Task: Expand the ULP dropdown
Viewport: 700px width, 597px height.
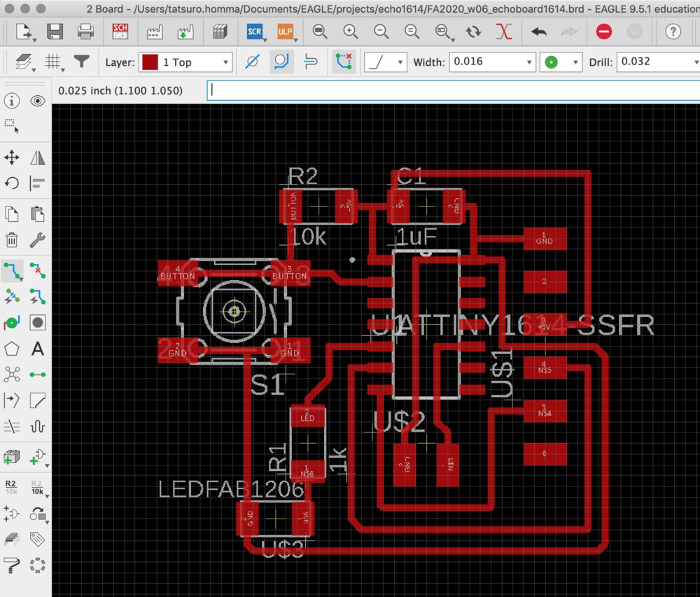Action: click(295, 40)
